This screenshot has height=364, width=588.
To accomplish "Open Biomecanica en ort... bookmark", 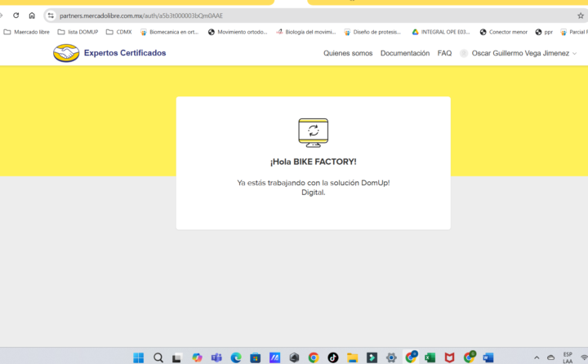I will [x=170, y=33].
